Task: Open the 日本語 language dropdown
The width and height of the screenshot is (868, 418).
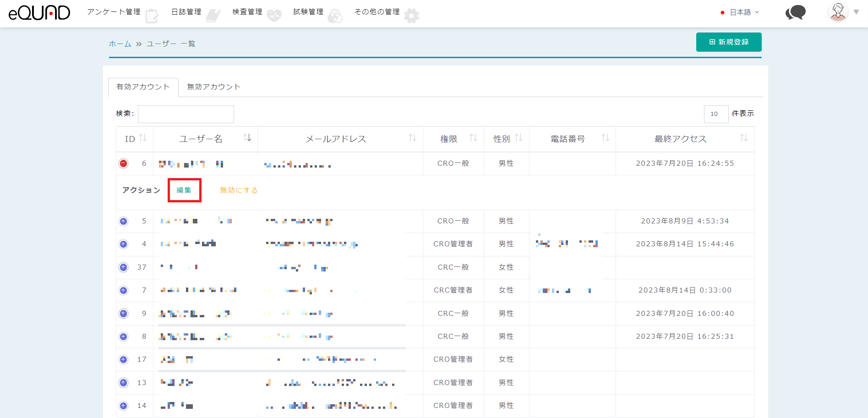Action: click(740, 12)
